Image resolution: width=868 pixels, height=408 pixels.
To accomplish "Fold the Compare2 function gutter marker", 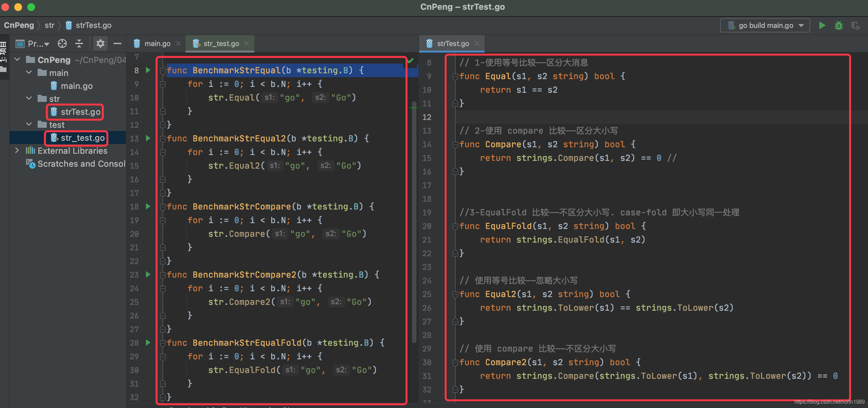I will (x=455, y=363).
